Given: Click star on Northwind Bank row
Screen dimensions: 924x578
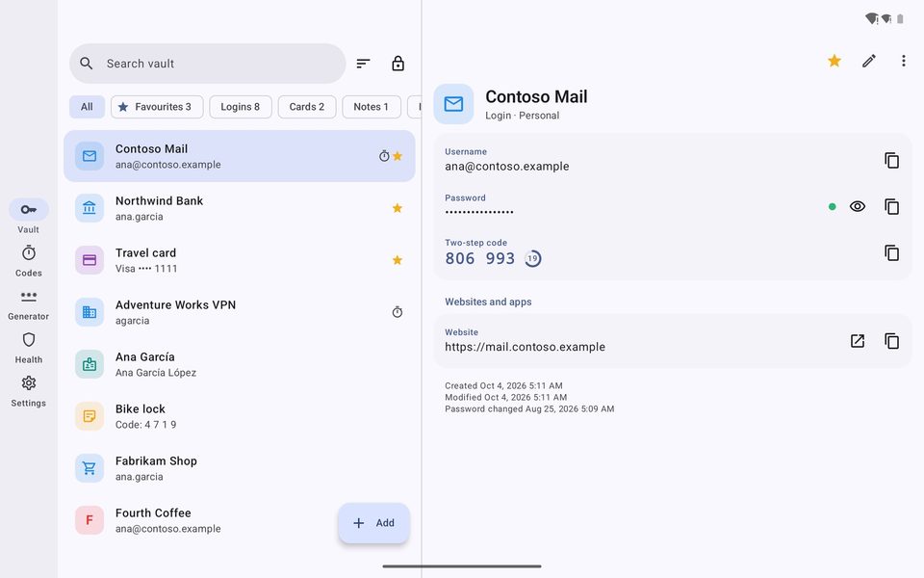Looking at the screenshot, I should point(398,208).
